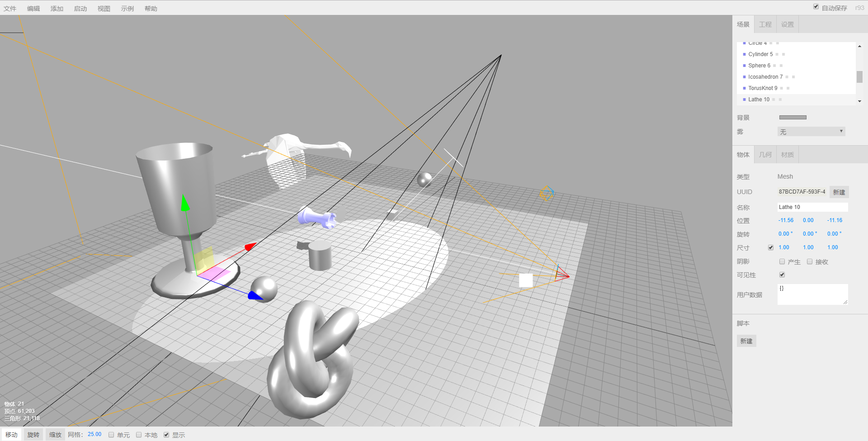Click the scene list scroll-down arrow
Screen dimensions: 868x441
click(x=859, y=101)
